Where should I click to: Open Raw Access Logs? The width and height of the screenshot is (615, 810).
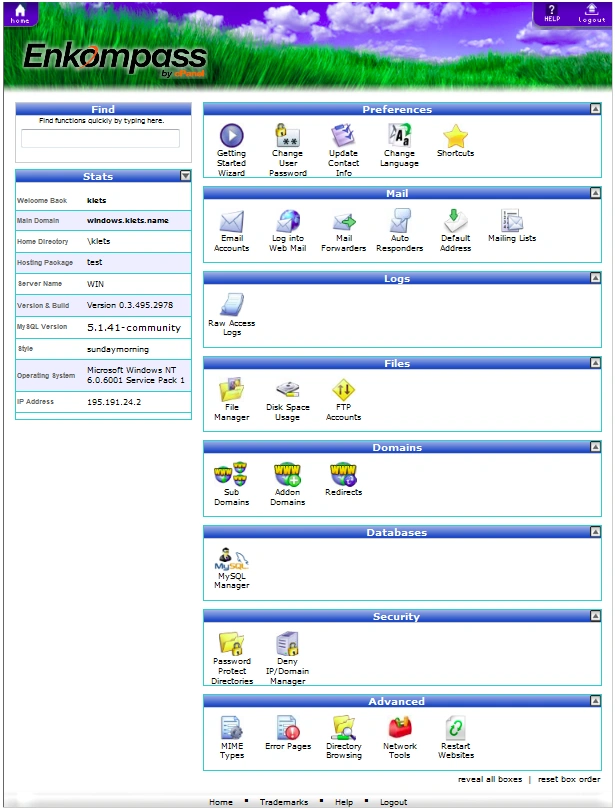click(232, 314)
